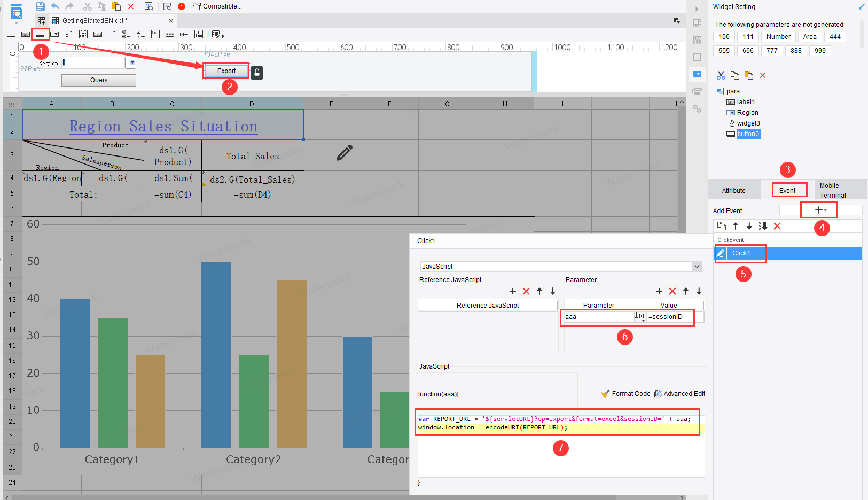
Task: Paste a widget in the widget tree panel
Action: tap(749, 75)
